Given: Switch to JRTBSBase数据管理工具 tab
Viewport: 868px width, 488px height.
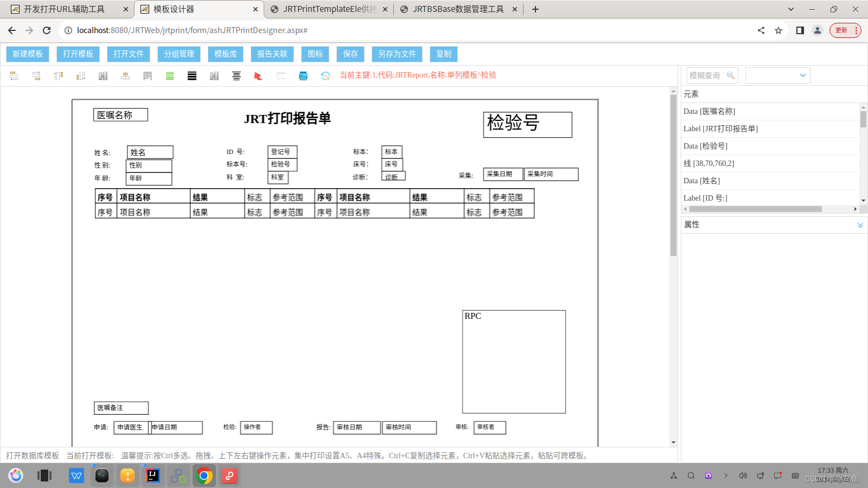Looking at the screenshot, I should tap(458, 9).
